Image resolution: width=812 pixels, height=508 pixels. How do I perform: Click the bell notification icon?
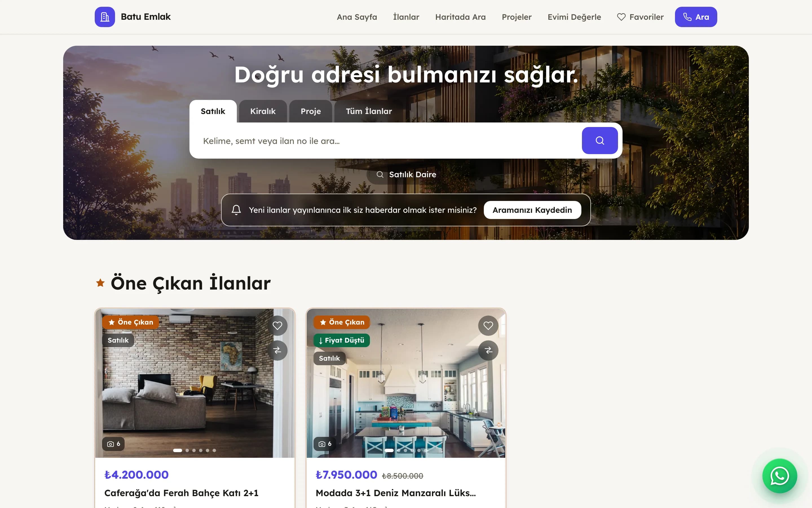(x=236, y=210)
